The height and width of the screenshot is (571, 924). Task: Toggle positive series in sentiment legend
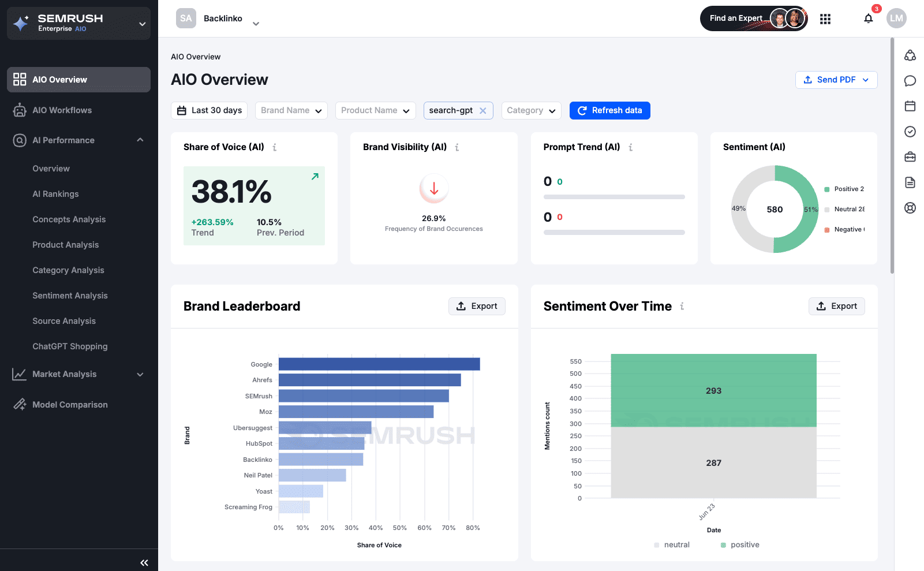click(740, 545)
